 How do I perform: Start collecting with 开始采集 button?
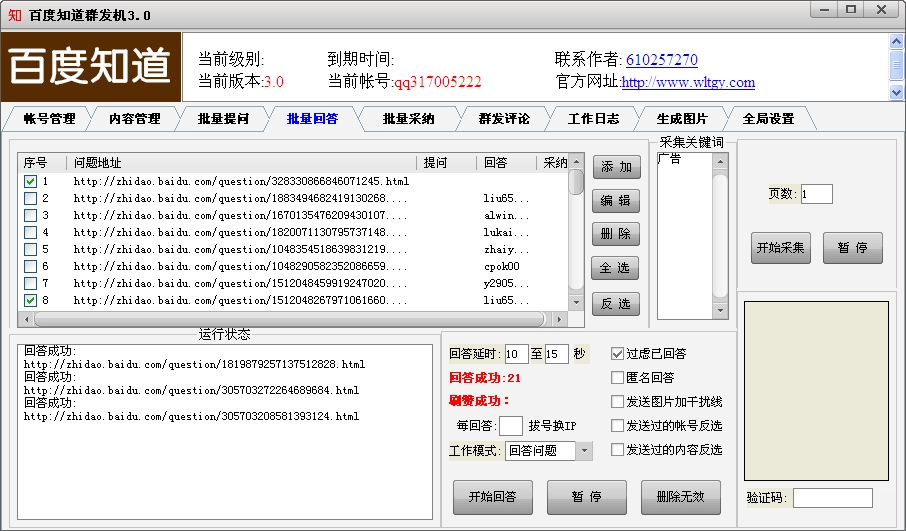781,248
